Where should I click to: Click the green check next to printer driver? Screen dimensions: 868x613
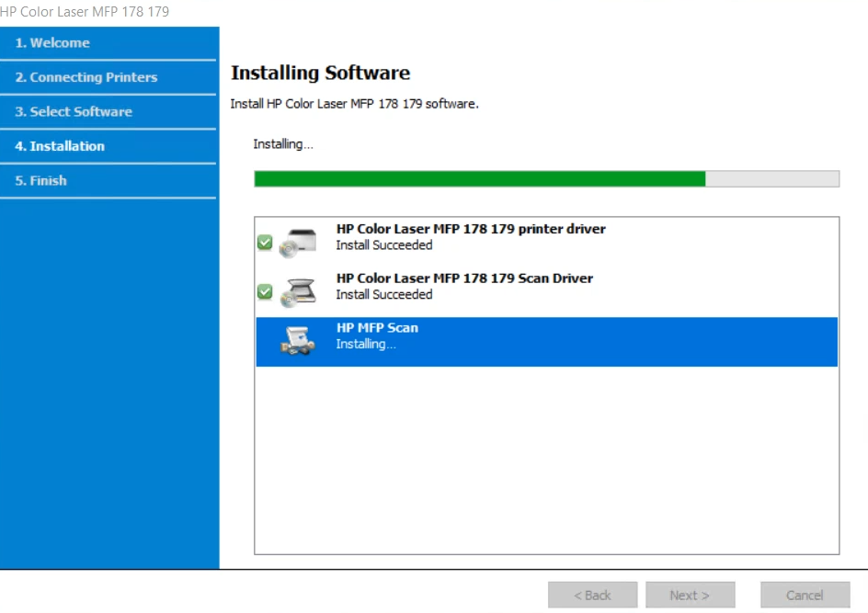coord(265,243)
